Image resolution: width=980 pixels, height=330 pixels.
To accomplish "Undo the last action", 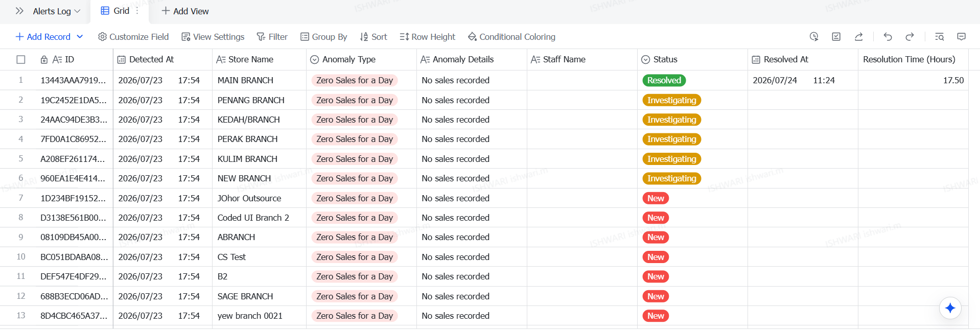I will 888,37.
